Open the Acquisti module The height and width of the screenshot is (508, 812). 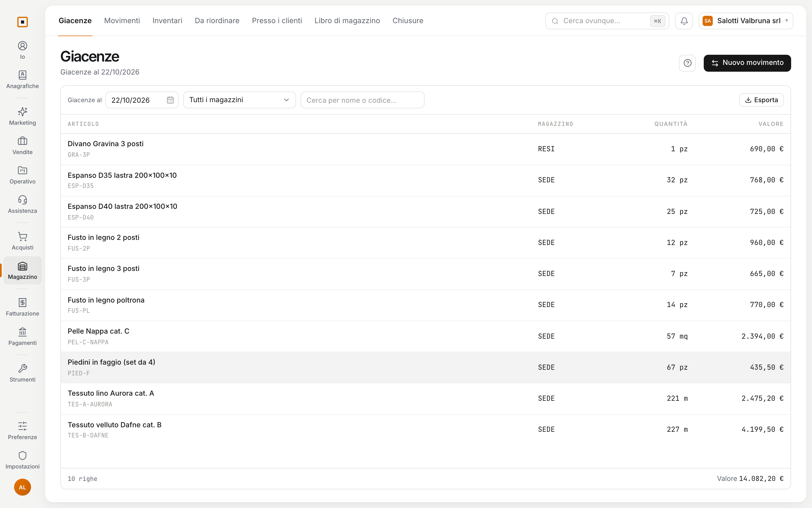coord(23,241)
